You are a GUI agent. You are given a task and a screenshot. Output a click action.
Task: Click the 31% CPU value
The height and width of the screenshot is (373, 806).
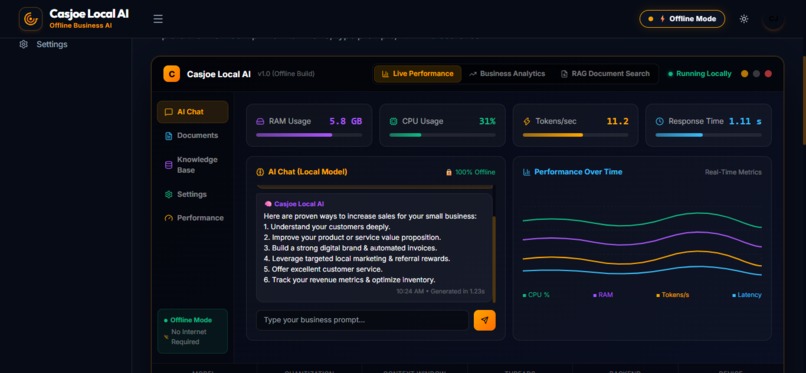click(487, 121)
